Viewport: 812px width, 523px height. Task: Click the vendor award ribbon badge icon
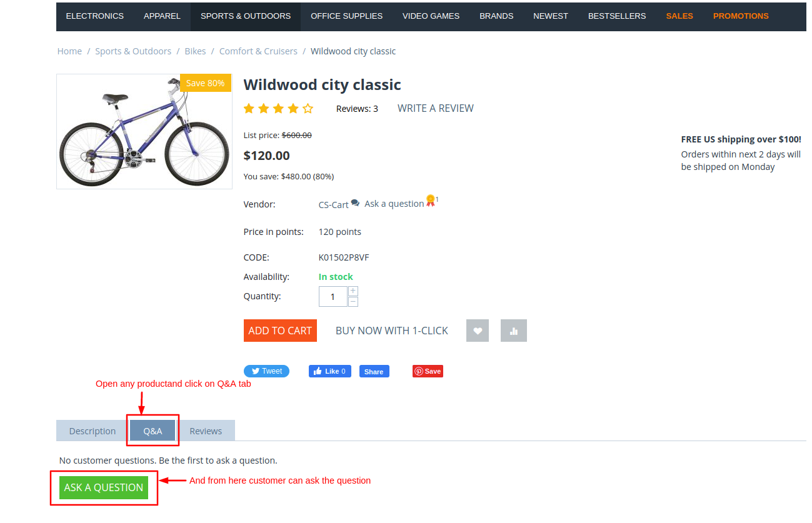[x=431, y=201]
